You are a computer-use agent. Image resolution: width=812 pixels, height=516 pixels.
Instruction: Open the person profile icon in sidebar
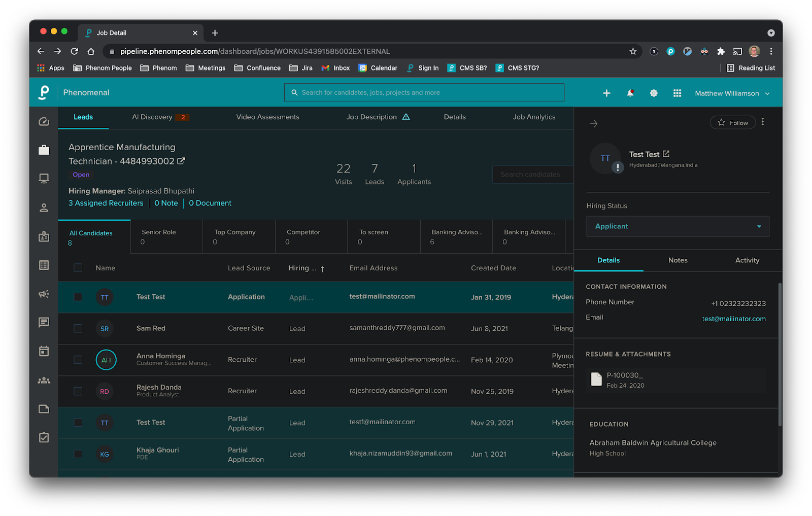coord(44,208)
